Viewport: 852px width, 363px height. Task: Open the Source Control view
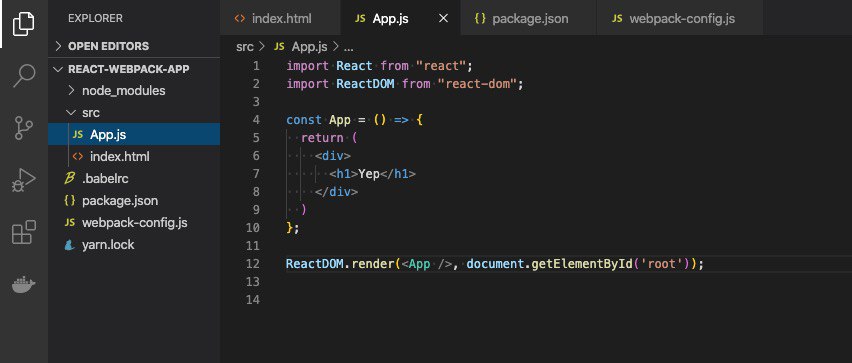[23, 128]
